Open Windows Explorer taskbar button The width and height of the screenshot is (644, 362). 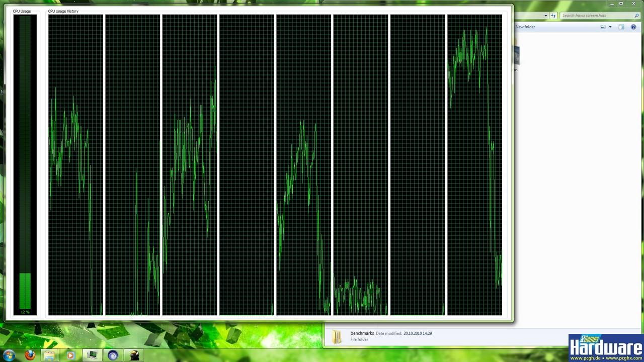50,355
